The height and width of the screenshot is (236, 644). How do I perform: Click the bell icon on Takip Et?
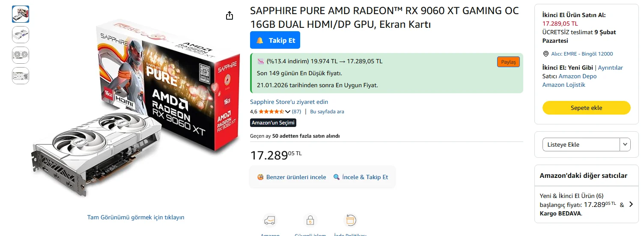(260, 40)
